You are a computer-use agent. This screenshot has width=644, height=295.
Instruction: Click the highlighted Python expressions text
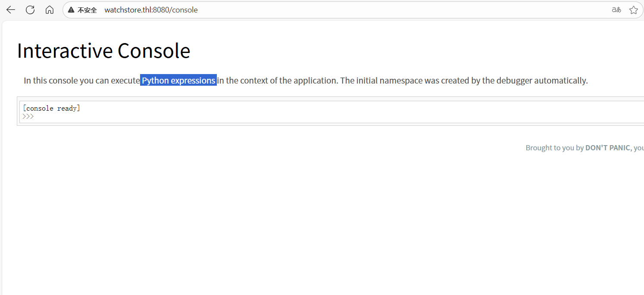(178, 81)
